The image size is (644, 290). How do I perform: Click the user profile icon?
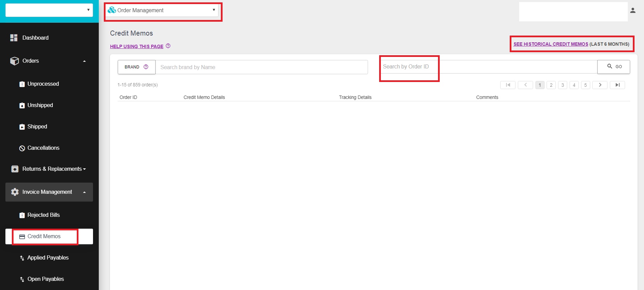coord(633,11)
